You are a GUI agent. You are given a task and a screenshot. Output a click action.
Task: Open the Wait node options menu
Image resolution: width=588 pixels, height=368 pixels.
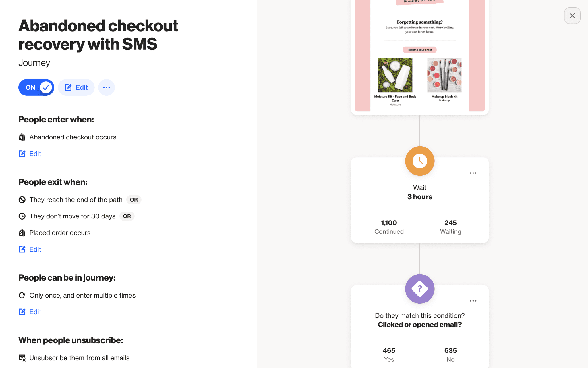(473, 173)
